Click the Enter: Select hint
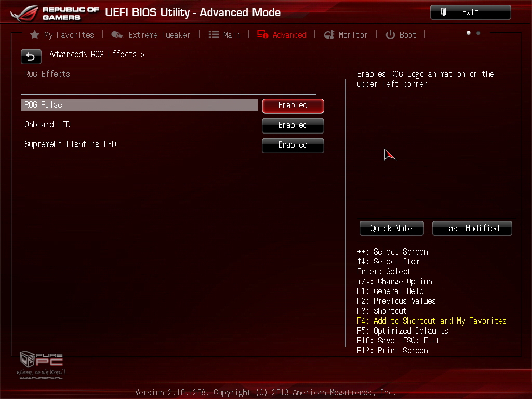Image resolution: width=532 pixels, height=399 pixels. point(384,271)
